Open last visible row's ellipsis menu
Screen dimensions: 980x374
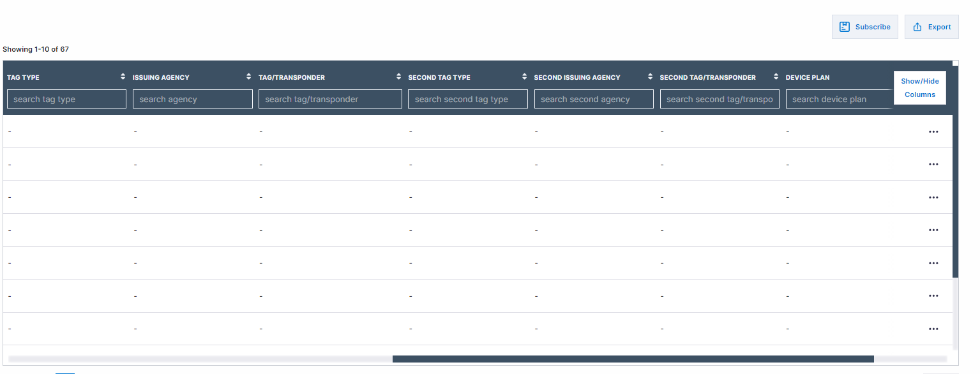pos(933,329)
